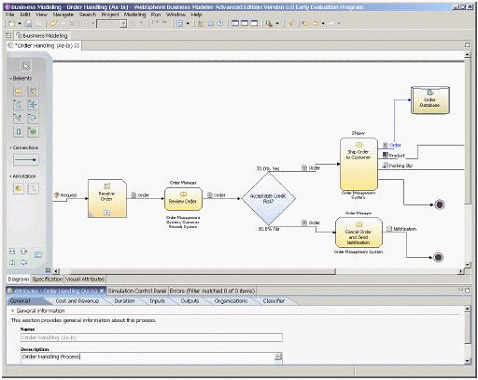Switch to the Specification tab
Screen dimensions: 478x380
pos(47,279)
